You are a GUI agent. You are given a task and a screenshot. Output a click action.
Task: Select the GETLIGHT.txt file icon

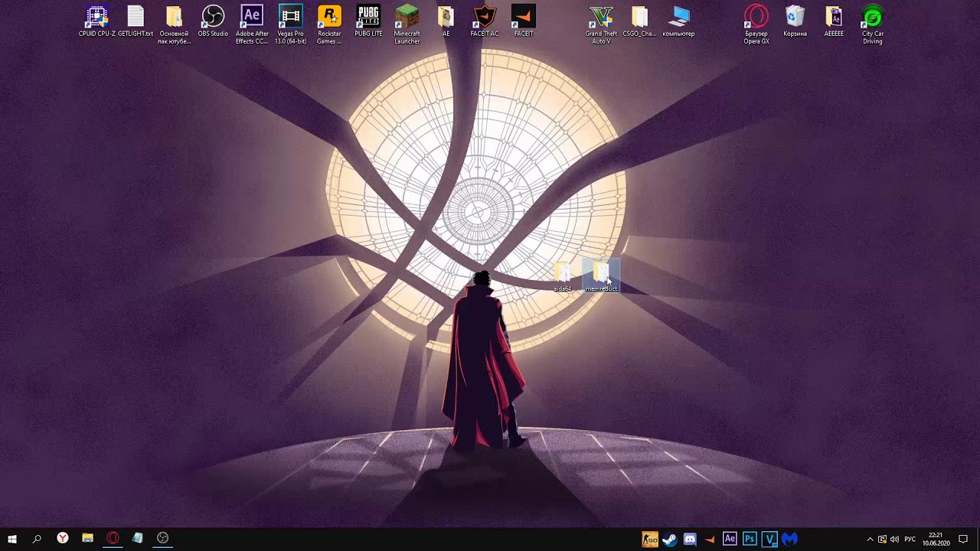coord(136,21)
